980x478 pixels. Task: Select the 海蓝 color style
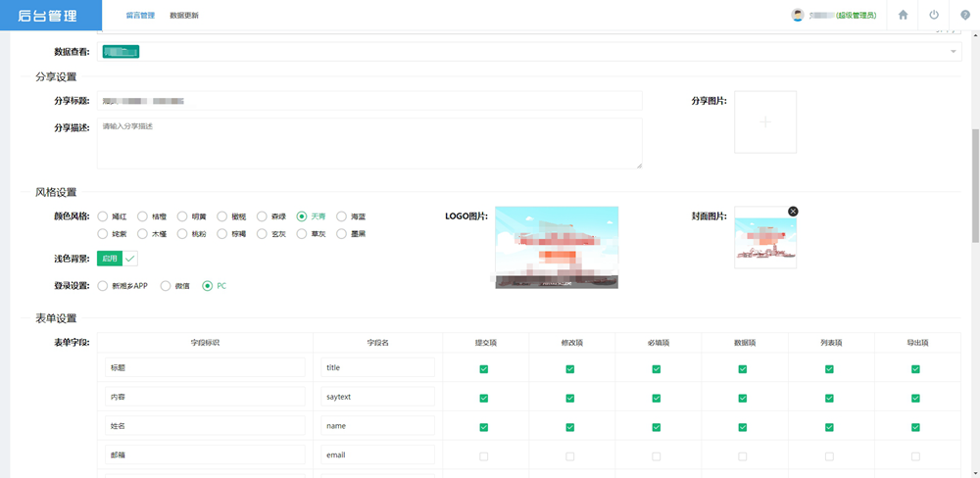tap(342, 216)
